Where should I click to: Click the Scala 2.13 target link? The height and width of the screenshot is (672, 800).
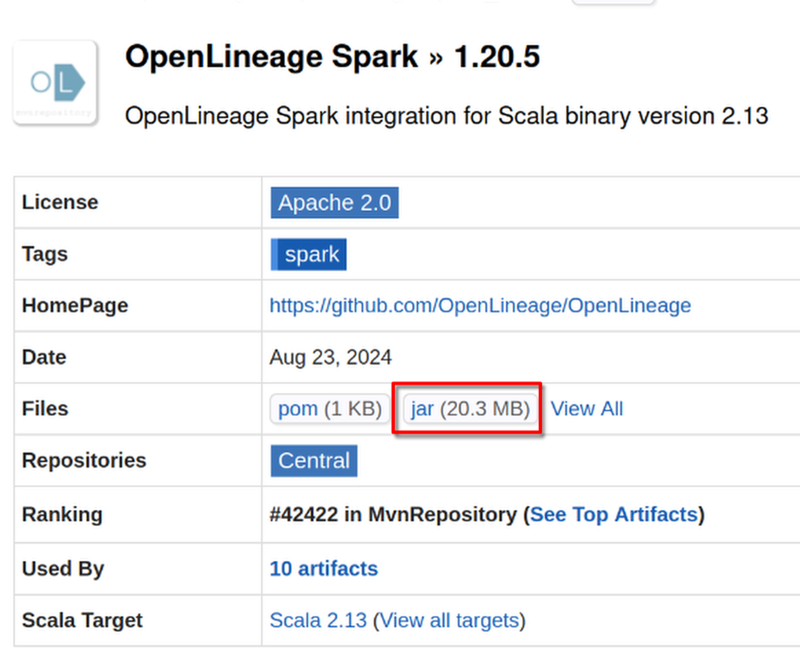point(318,621)
